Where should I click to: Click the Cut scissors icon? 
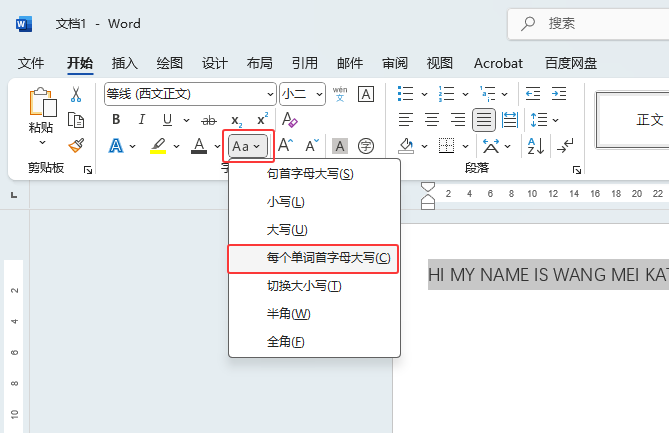[76, 94]
